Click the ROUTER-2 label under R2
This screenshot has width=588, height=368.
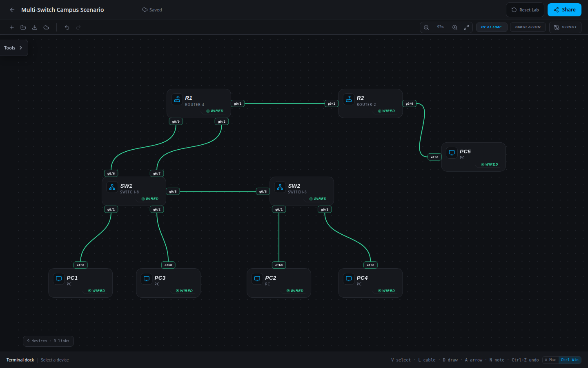click(366, 105)
